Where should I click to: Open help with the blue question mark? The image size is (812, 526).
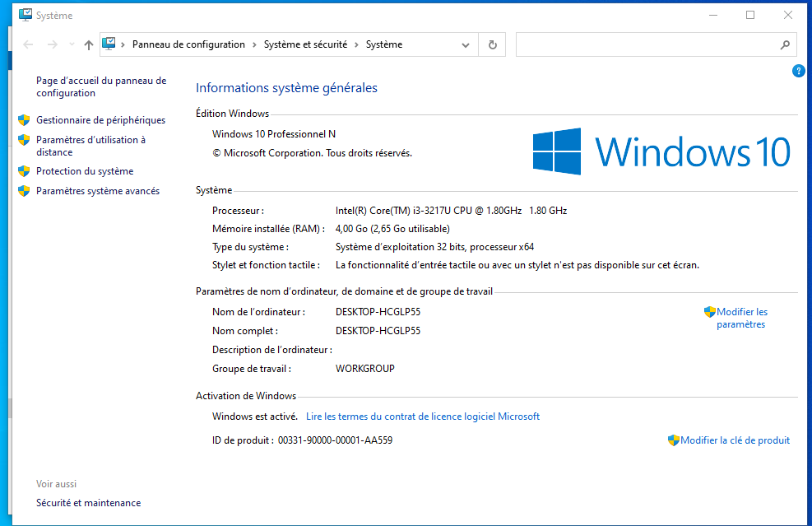(798, 71)
